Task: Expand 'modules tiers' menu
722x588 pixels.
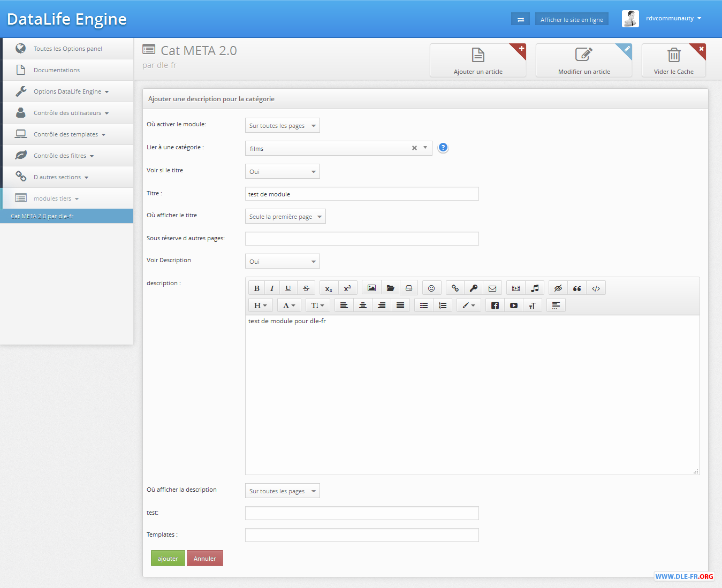Action: pos(67,198)
